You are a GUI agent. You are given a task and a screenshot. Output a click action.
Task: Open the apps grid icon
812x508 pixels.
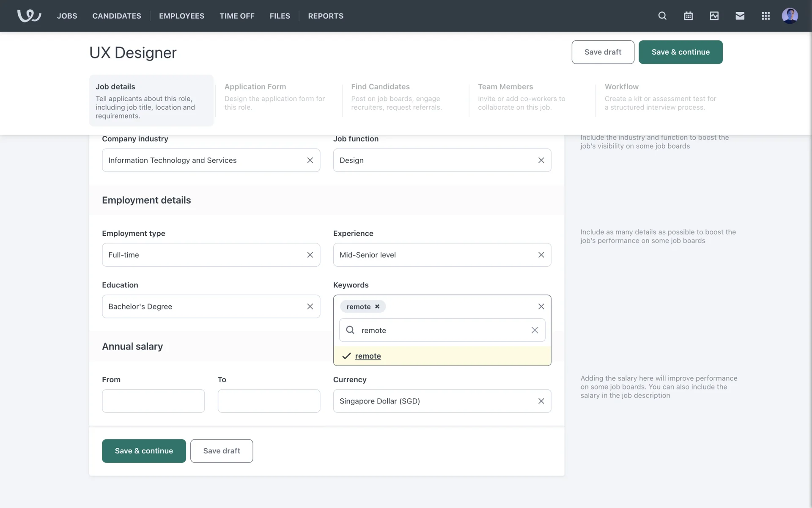coord(765,16)
